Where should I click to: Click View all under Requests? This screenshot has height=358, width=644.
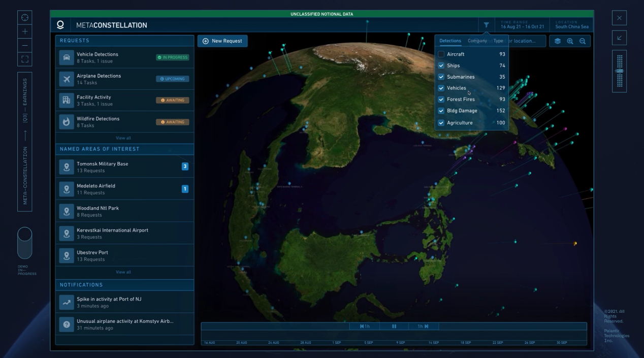[x=124, y=138]
